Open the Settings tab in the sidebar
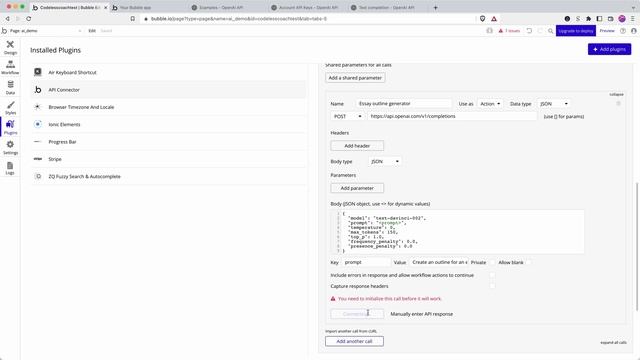Image resolution: width=640 pixels, height=360 pixels. point(10,147)
